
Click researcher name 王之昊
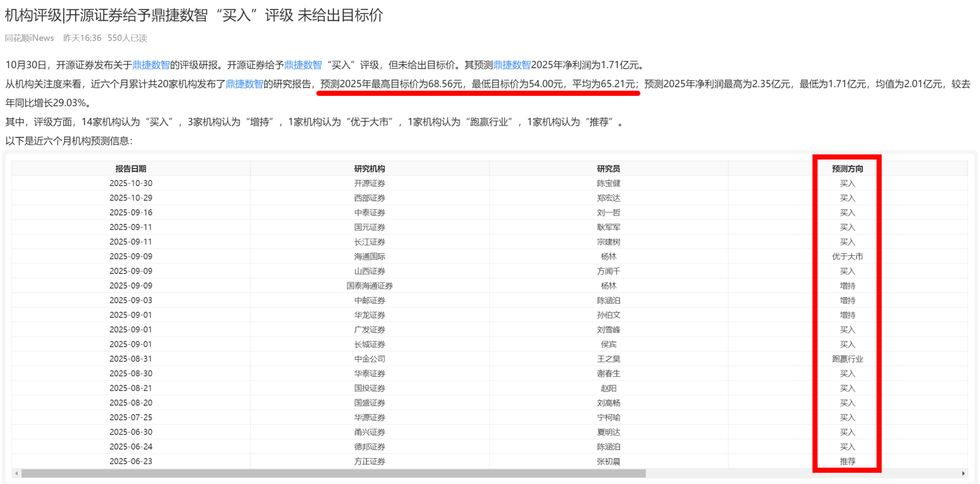(x=609, y=359)
